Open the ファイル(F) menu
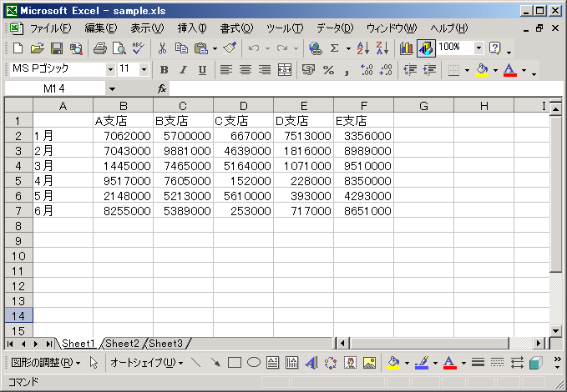 click(51, 28)
